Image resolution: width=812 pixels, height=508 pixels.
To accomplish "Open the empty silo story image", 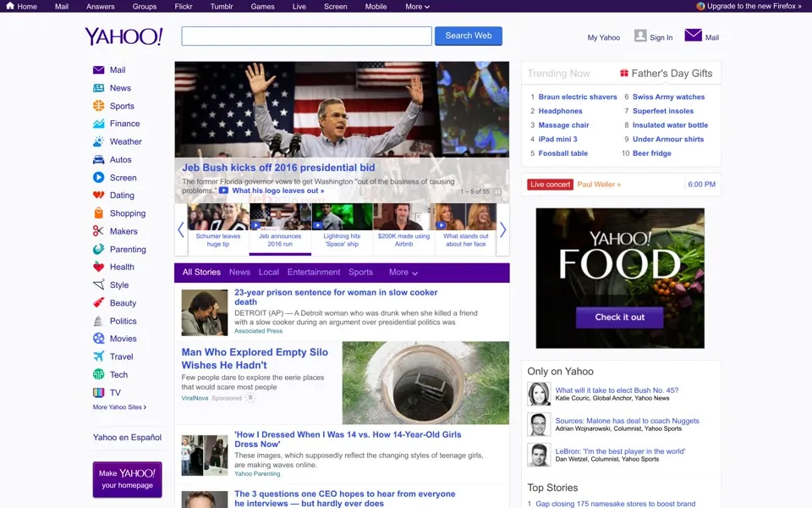I will [x=425, y=383].
